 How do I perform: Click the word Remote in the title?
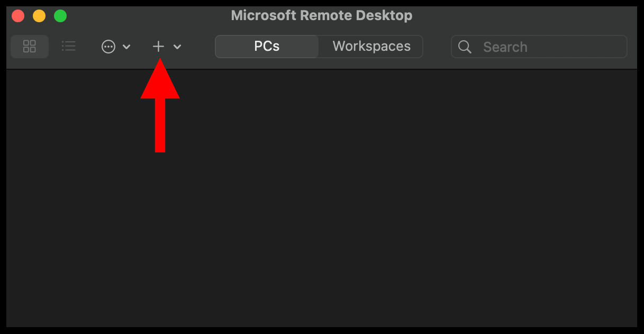pos(323,16)
